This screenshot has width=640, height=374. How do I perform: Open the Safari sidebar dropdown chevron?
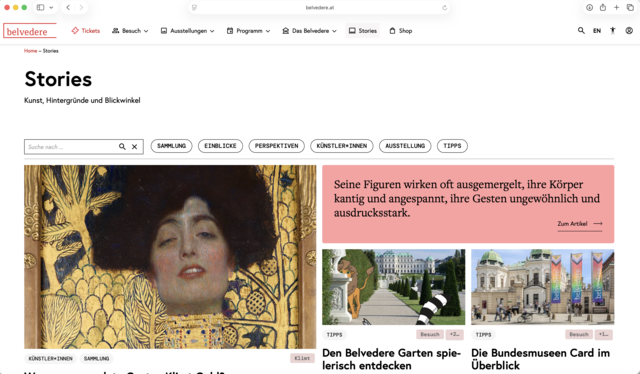pyautogui.click(x=51, y=7)
